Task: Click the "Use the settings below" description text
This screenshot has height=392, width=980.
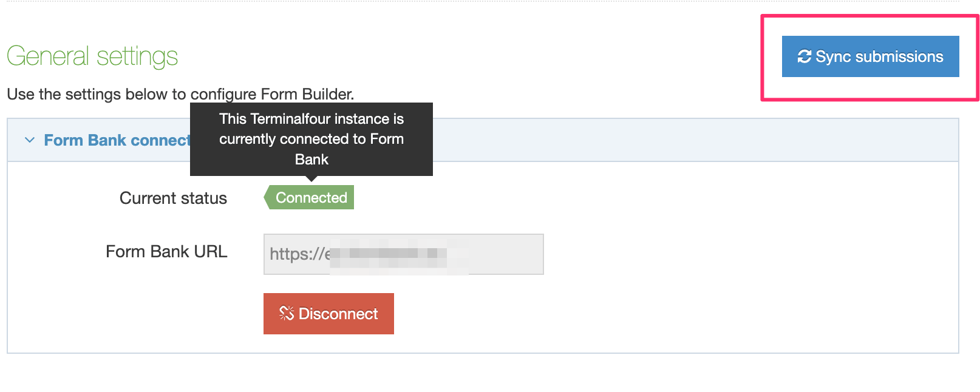Action: pyautogui.click(x=180, y=95)
